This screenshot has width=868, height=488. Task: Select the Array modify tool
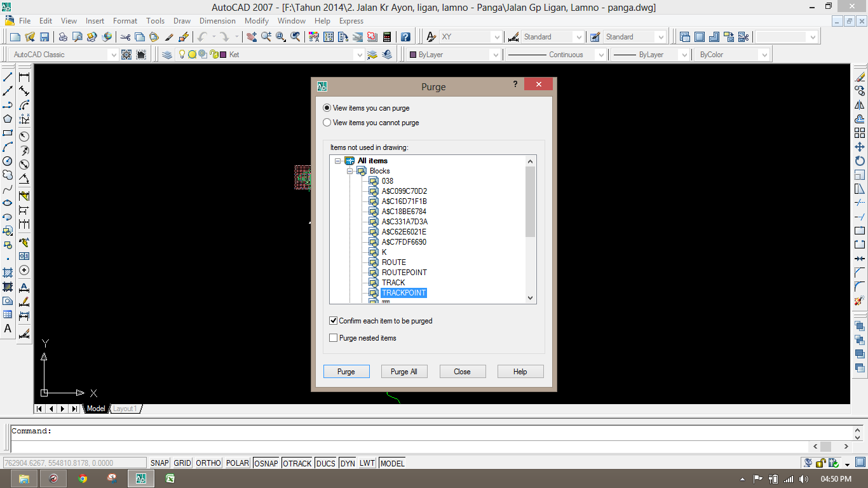coord(860,133)
